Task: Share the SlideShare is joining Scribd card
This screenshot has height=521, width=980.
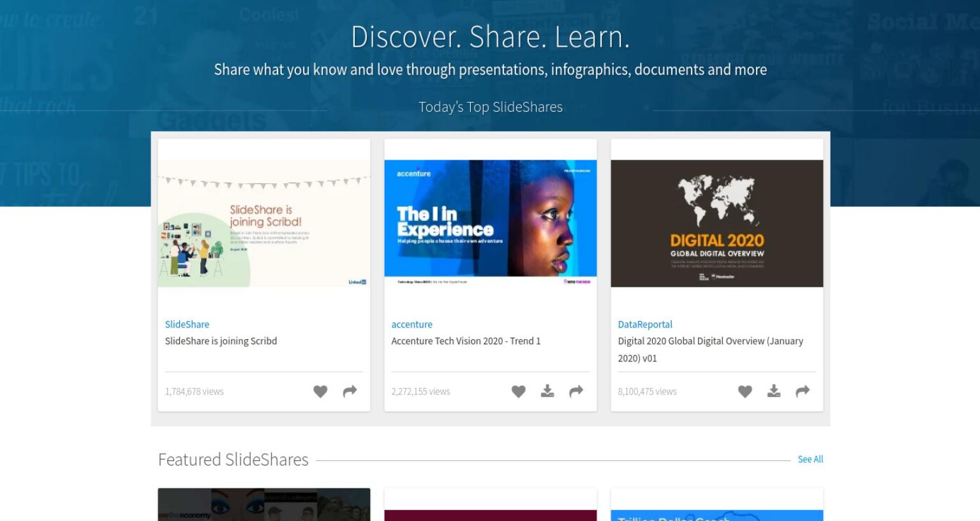Action: click(350, 391)
